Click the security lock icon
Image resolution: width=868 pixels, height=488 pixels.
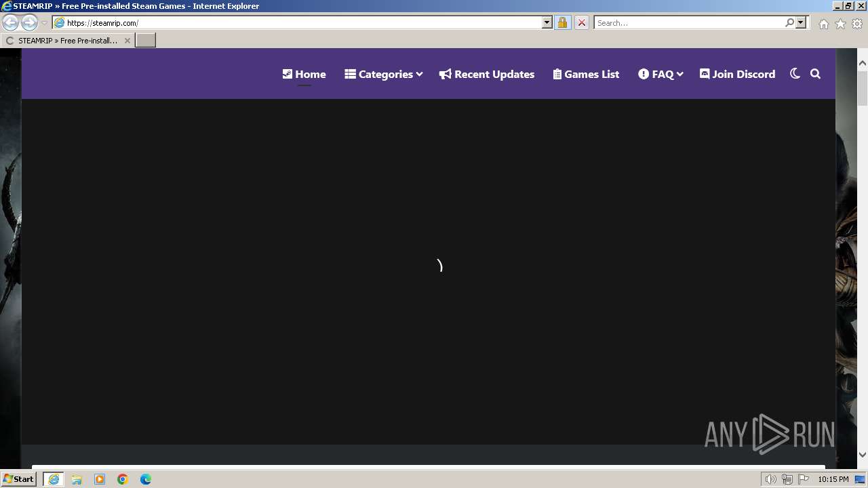tap(562, 23)
